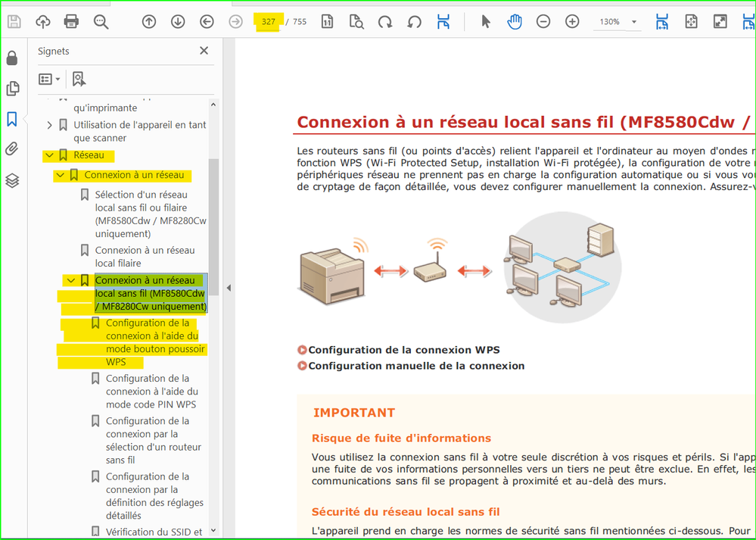Close the Signets panel
This screenshot has height=540, width=756.
[x=204, y=51]
